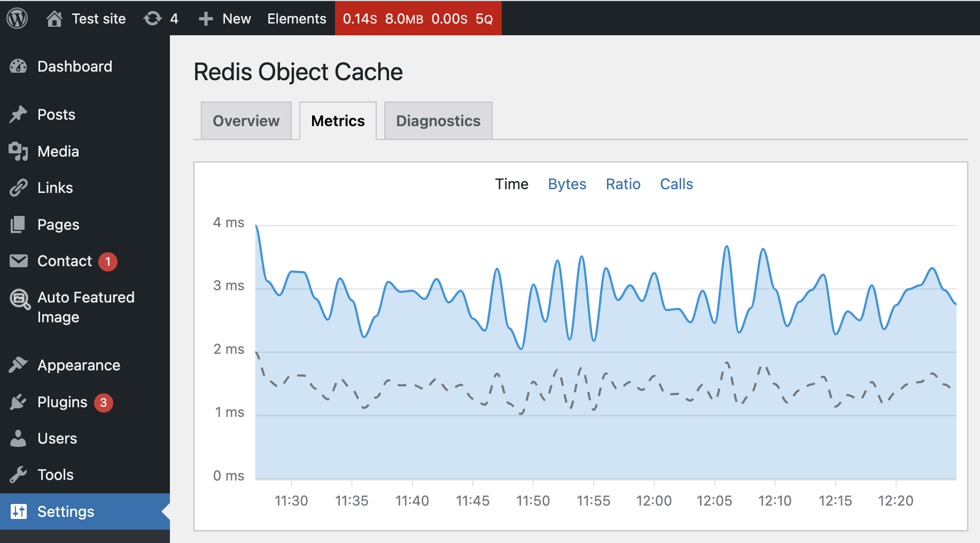Screen dimensions: 980x543
Task: Click the 2 ms y-axis label
Action: pos(229,349)
